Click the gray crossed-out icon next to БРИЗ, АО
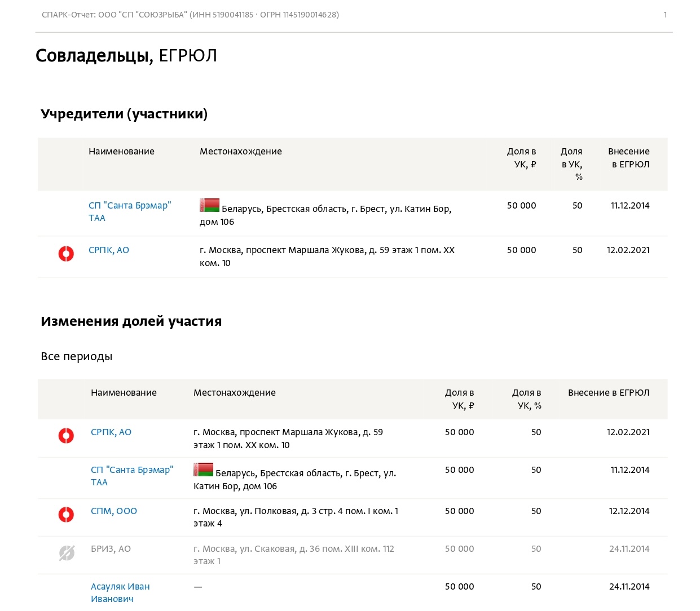 [66, 553]
